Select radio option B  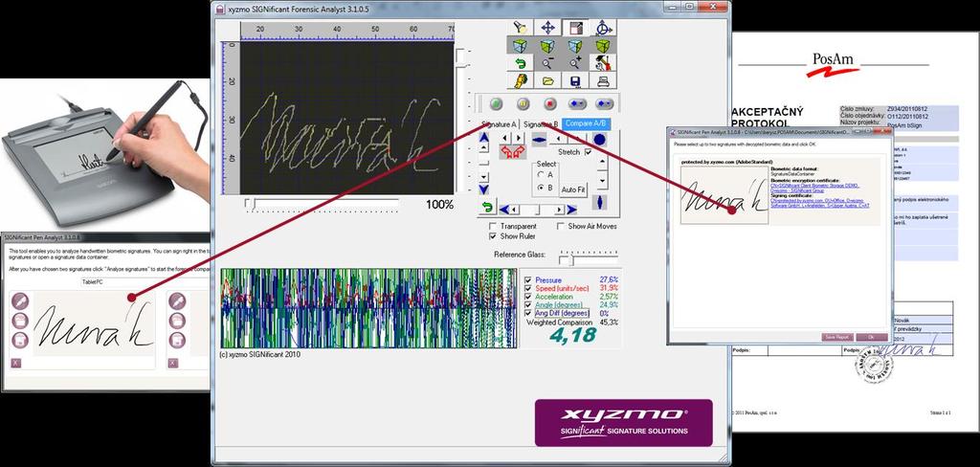(x=541, y=188)
